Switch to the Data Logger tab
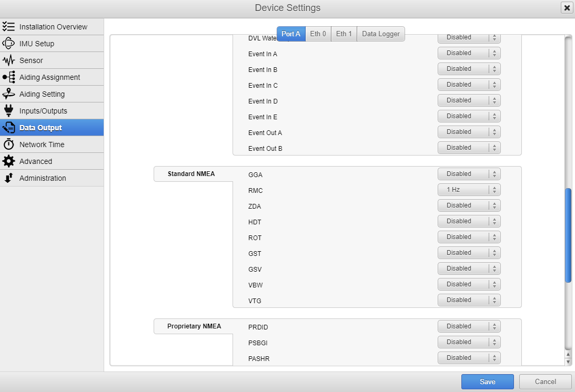 380,34
